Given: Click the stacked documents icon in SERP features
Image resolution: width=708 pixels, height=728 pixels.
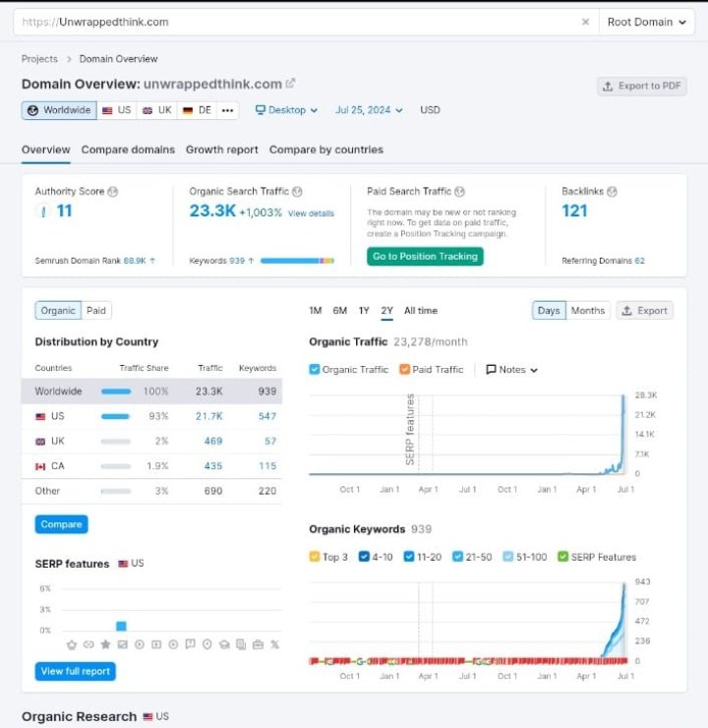Looking at the screenshot, I should point(241,644).
